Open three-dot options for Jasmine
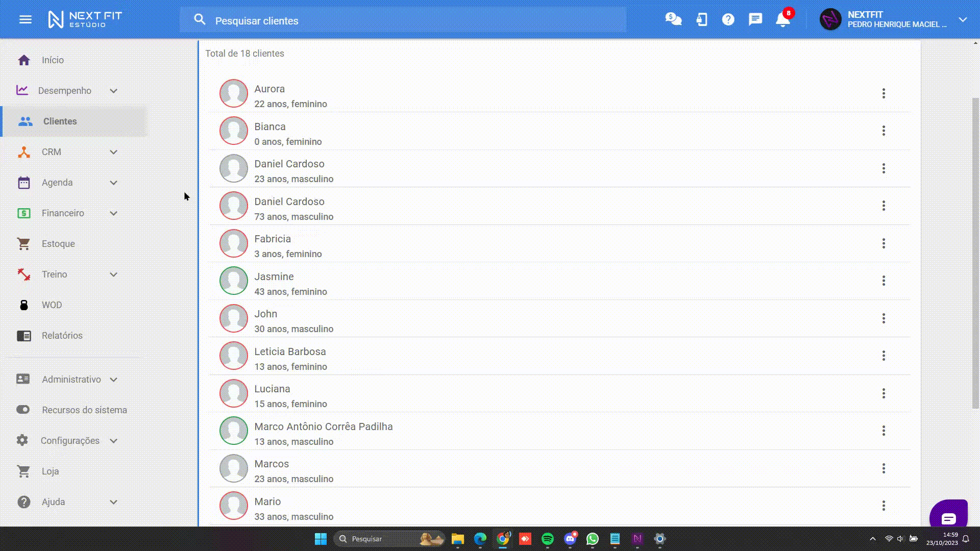 click(x=884, y=281)
